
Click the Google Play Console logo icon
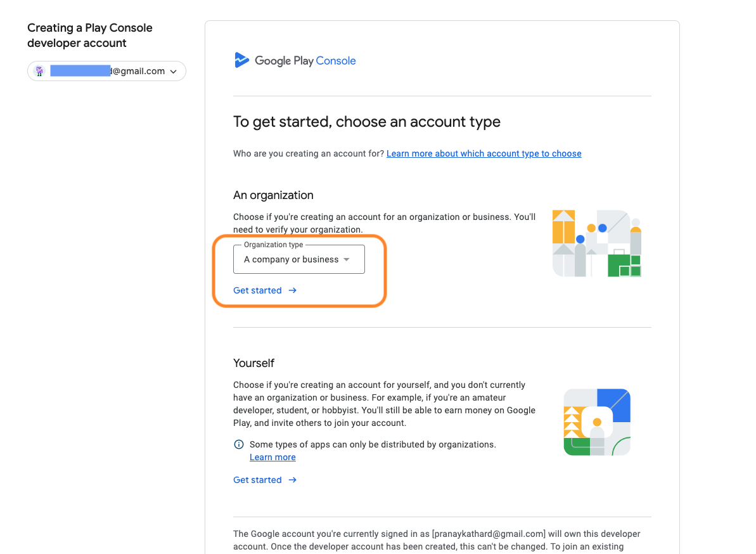pos(241,60)
